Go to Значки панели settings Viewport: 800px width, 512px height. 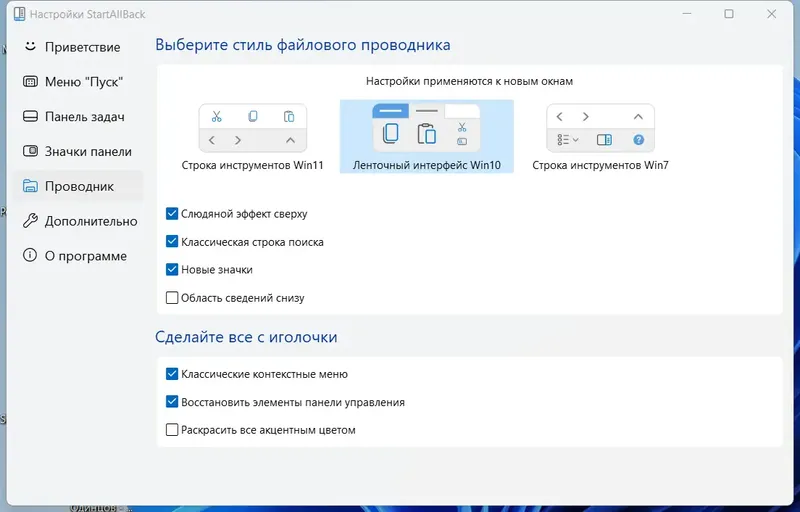pos(78,151)
